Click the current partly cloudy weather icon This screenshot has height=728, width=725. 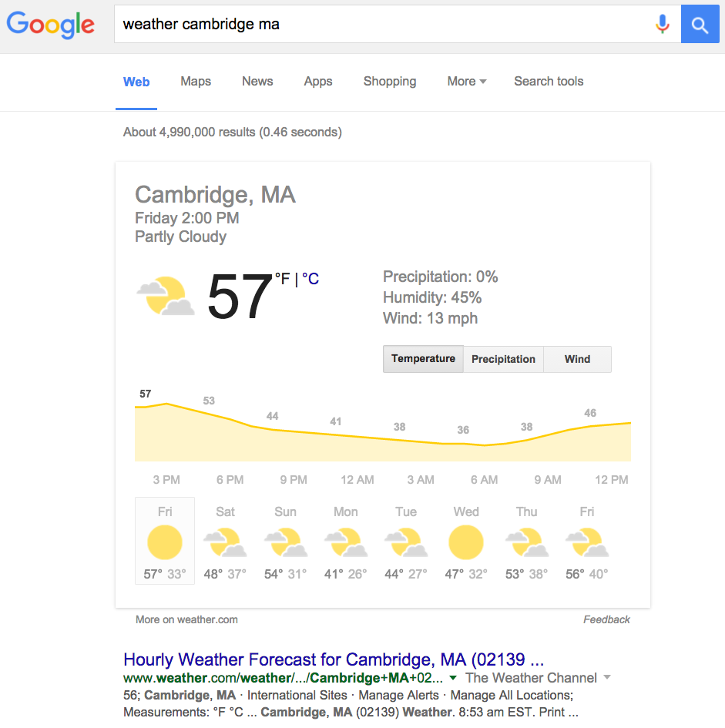[x=165, y=297]
